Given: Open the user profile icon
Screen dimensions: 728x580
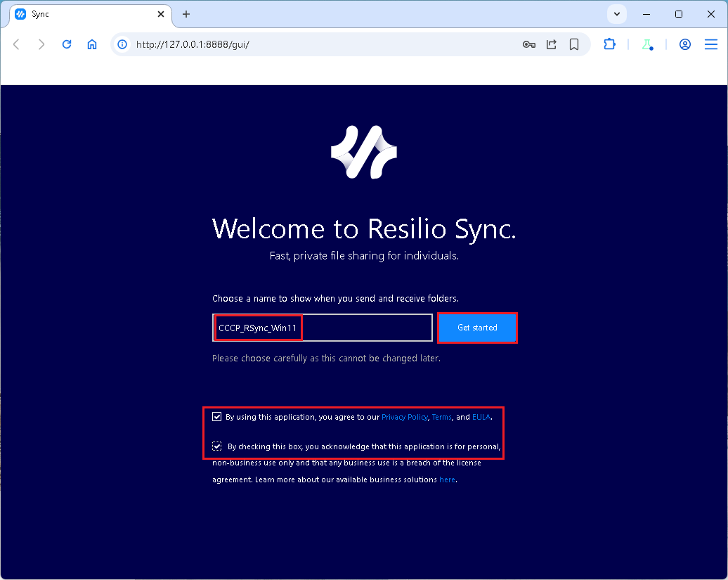Looking at the screenshot, I should click(x=685, y=44).
